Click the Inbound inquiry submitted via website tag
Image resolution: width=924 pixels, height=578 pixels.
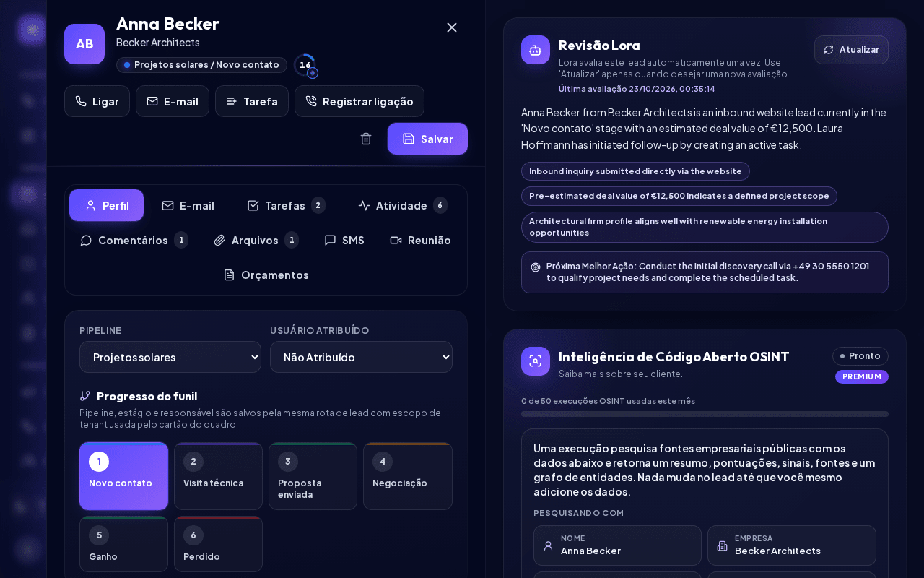(635, 171)
